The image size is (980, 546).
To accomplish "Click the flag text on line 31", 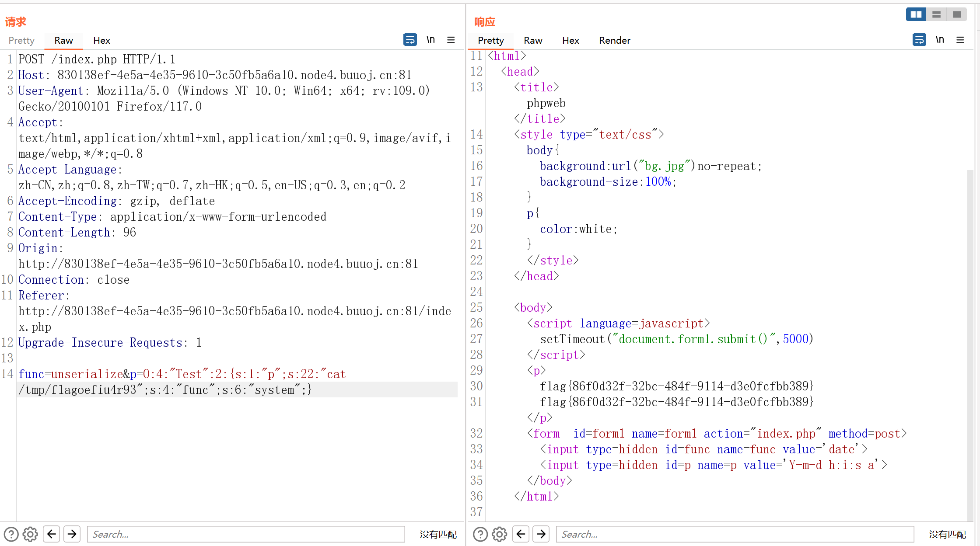I will tap(676, 402).
